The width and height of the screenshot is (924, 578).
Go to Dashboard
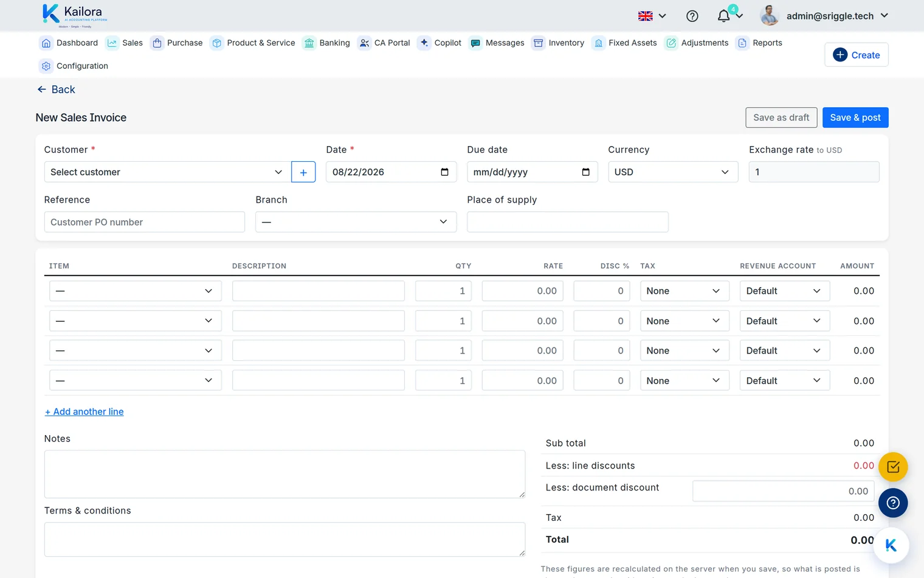69,43
